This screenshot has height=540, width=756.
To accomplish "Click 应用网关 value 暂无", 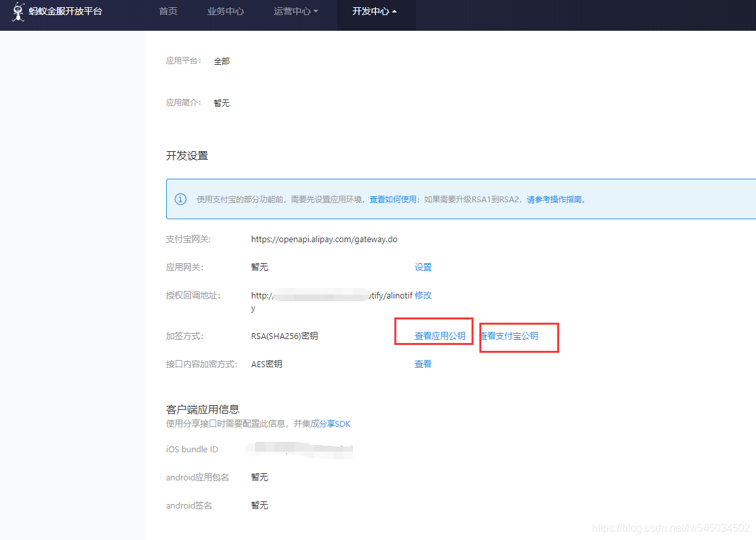I will [x=260, y=267].
